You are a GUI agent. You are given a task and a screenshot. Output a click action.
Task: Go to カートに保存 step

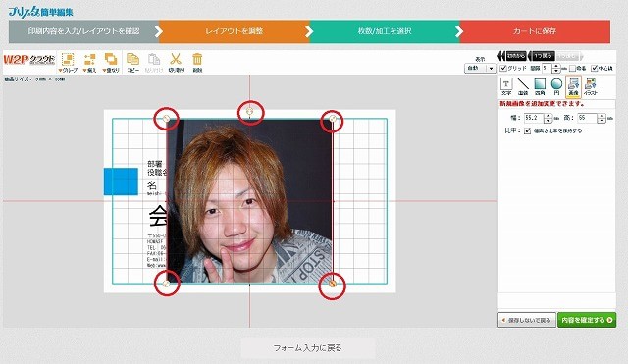point(535,31)
